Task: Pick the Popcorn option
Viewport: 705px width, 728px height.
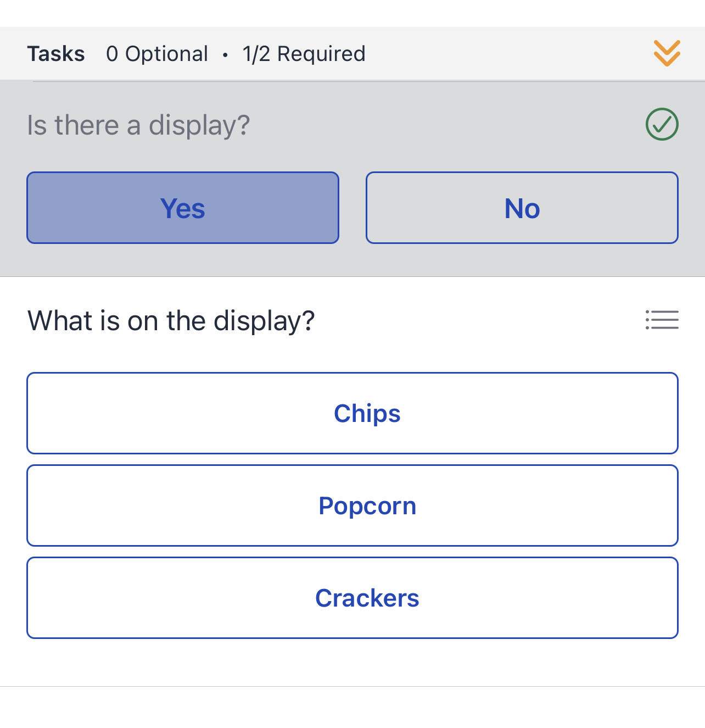Action: (352, 505)
